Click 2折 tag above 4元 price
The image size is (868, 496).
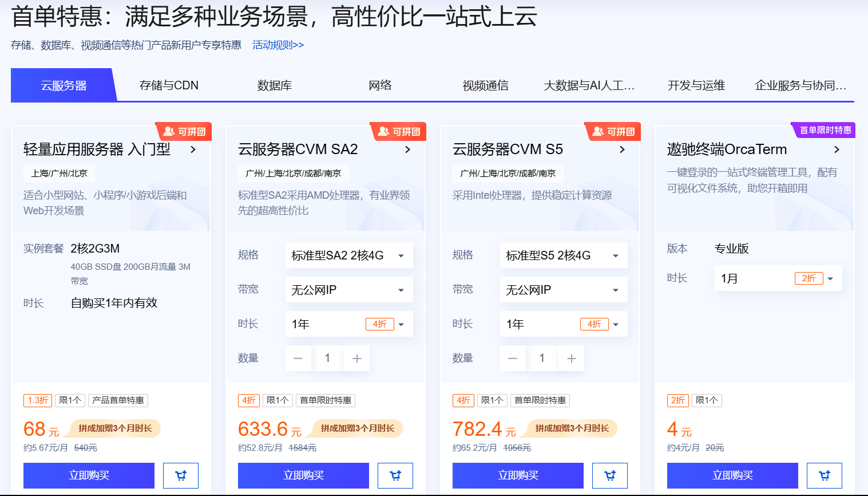coord(678,400)
